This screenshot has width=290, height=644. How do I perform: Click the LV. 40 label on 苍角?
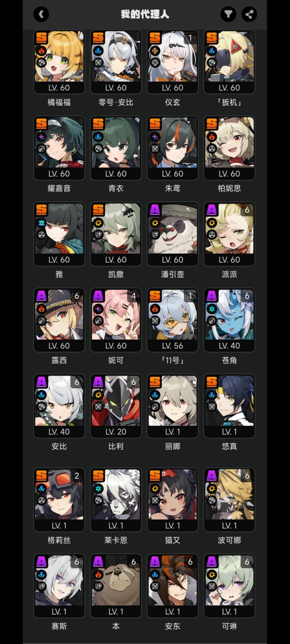[x=229, y=346]
